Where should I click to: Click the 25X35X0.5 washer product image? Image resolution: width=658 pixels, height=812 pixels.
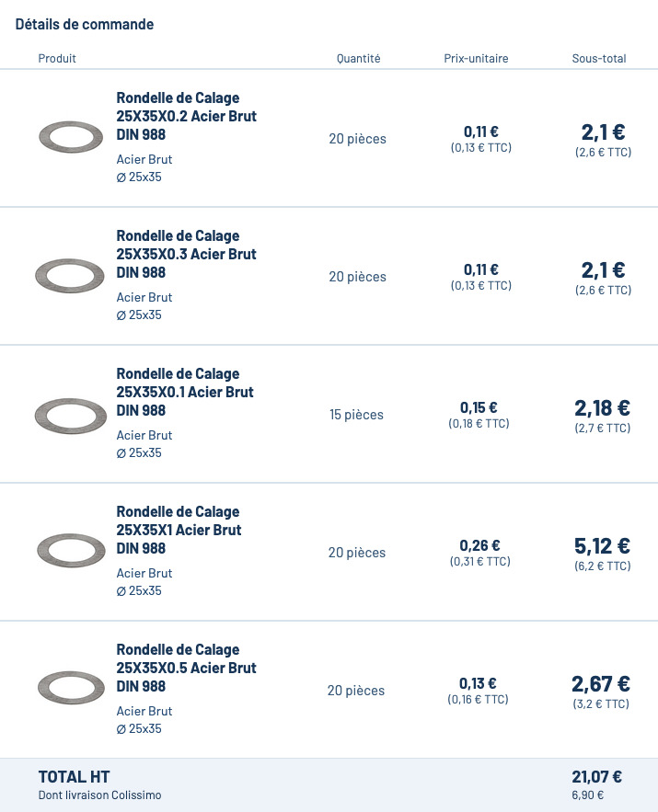[71, 690]
